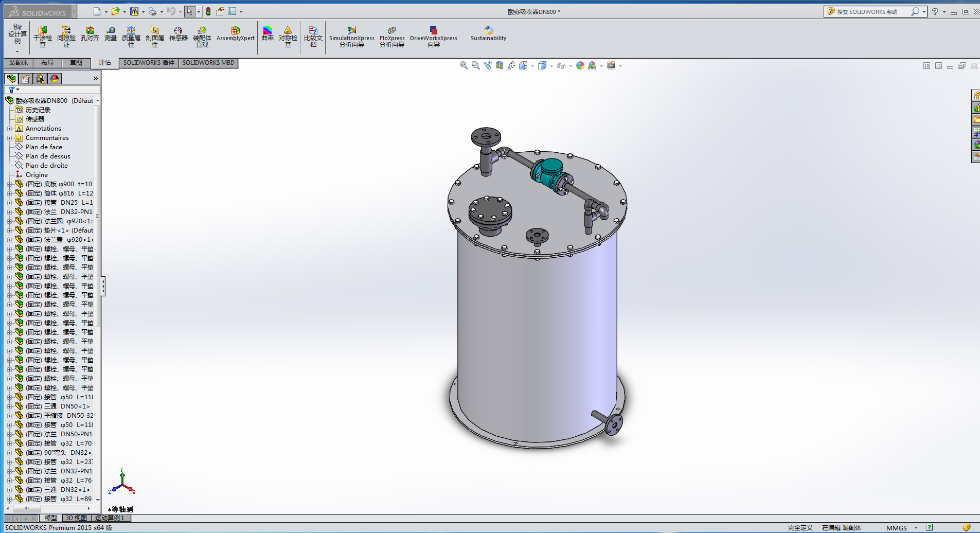Click the rebuild traffic light icon
The width and height of the screenshot is (980, 533).
(x=208, y=11)
